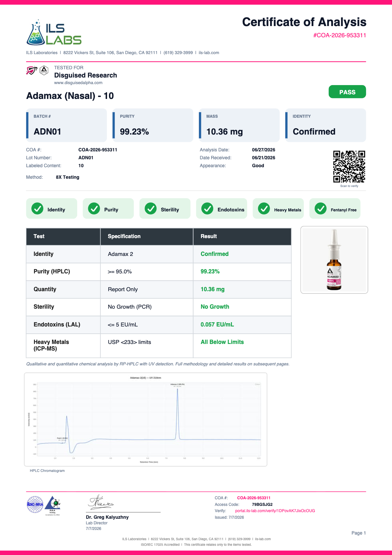Click the Test column header
392x555 pixels.
63,236
